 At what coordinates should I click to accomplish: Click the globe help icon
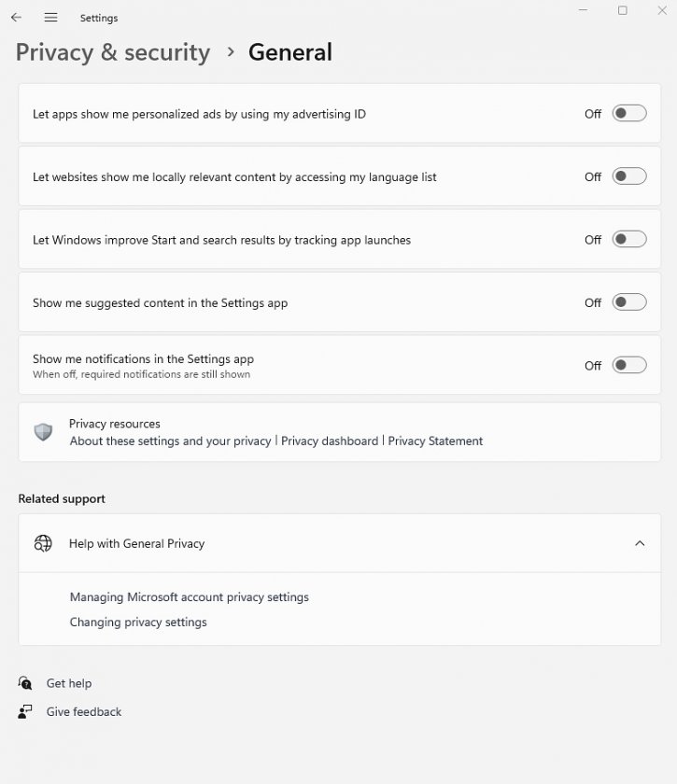point(43,543)
